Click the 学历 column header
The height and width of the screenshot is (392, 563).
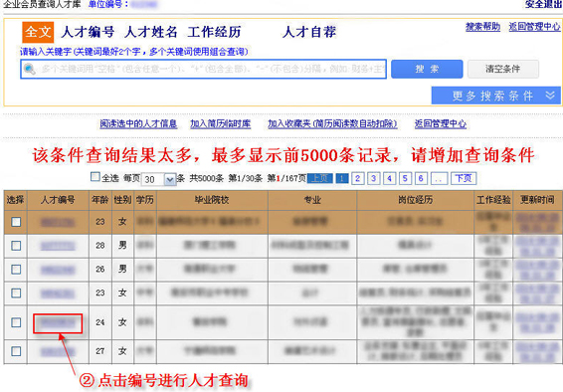coord(144,200)
